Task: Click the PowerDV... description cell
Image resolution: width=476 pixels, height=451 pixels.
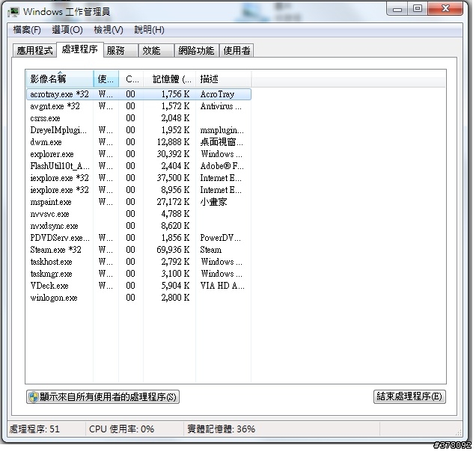Action: pyautogui.click(x=220, y=238)
